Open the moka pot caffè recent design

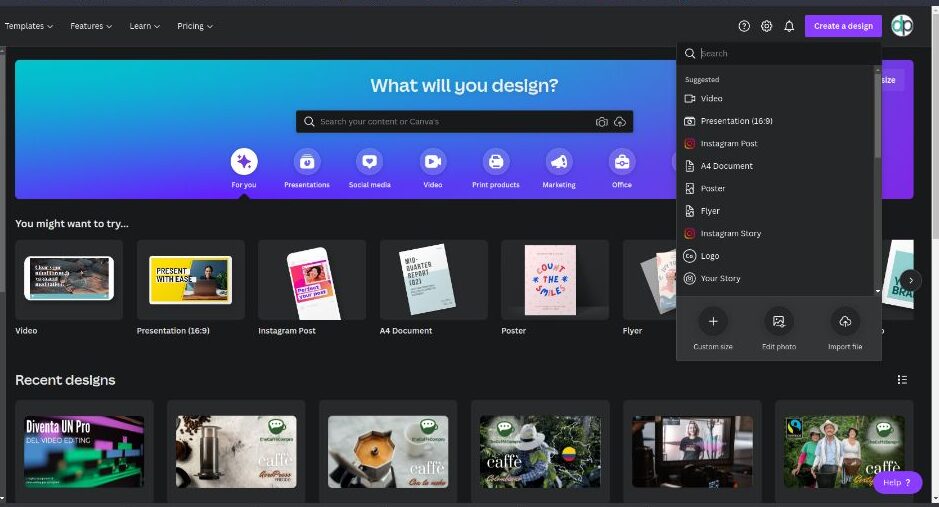point(388,451)
